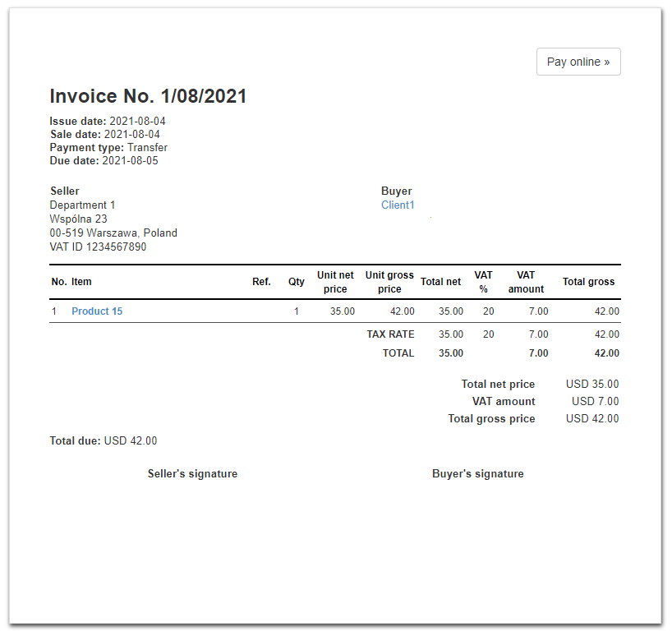Open the Client1 buyer link
This screenshot has height=636, width=672.
click(398, 205)
